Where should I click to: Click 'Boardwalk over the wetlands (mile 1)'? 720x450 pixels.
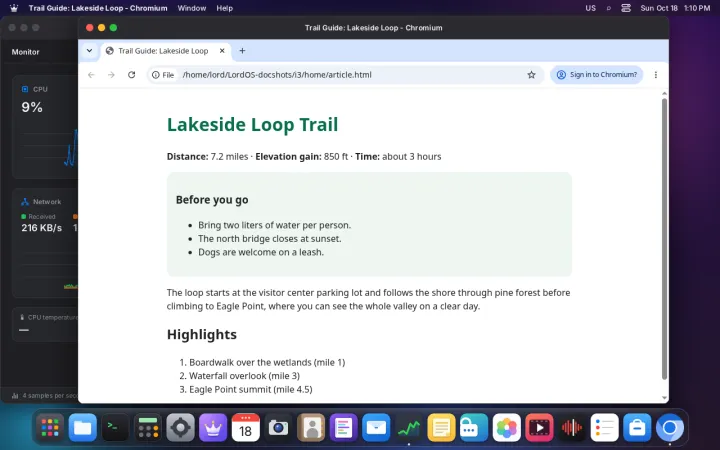coord(267,362)
